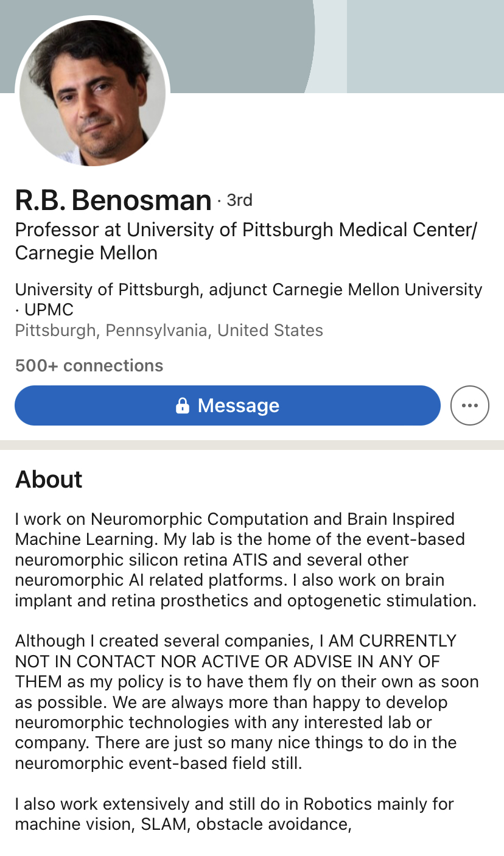Click the pale vertical stripe in cover banner

331,46
